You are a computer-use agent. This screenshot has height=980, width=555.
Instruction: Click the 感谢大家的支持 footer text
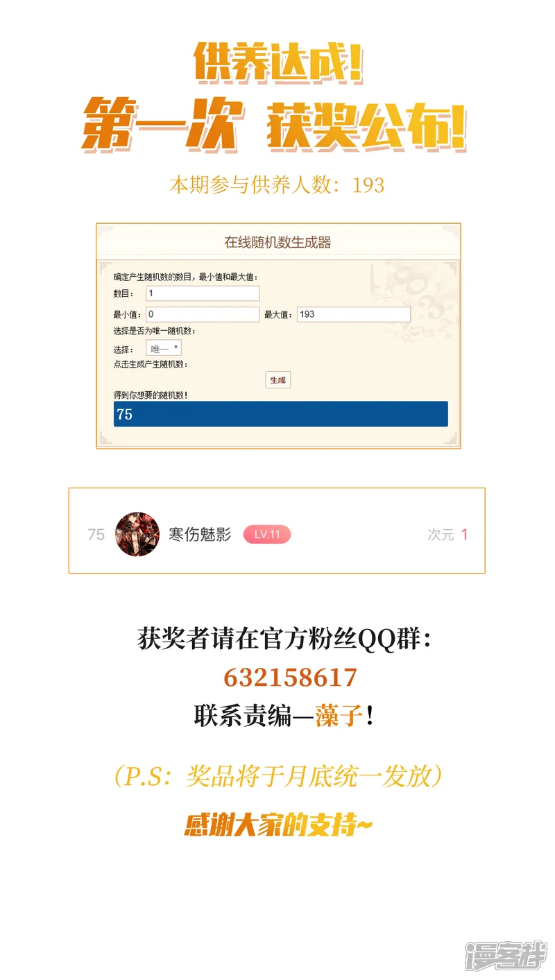pyautogui.click(x=278, y=825)
